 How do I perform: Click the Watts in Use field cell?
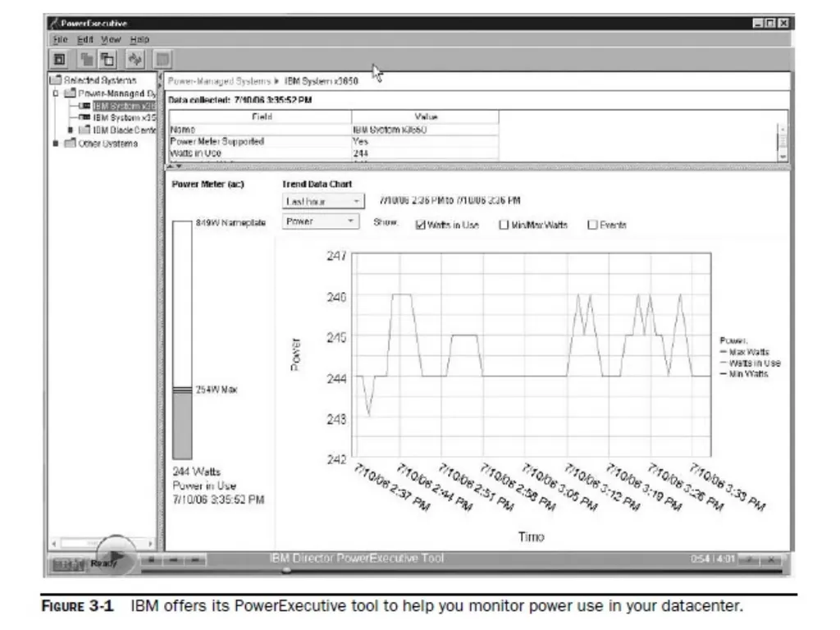tap(260, 153)
